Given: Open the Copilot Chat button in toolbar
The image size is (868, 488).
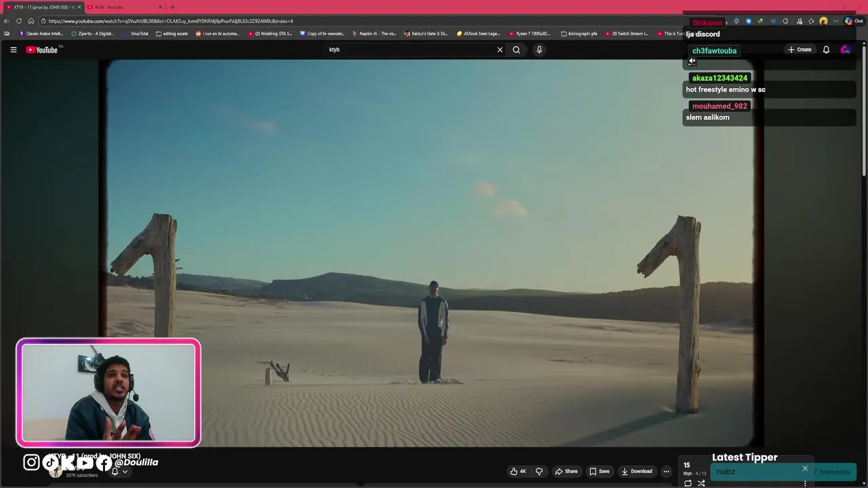Looking at the screenshot, I should (x=853, y=21).
